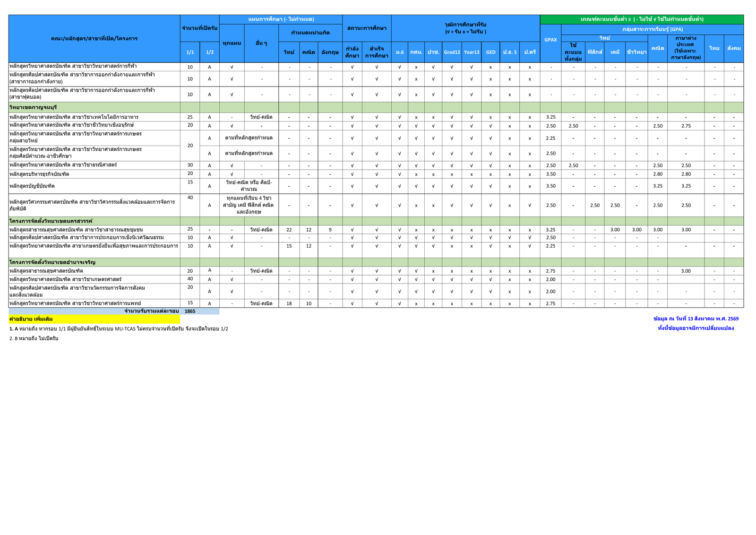Select the 'นวัตกรรมการจัดการสังคมและสิ่งแวดล้อม' program name
756x535 pixels.
(77, 291)
